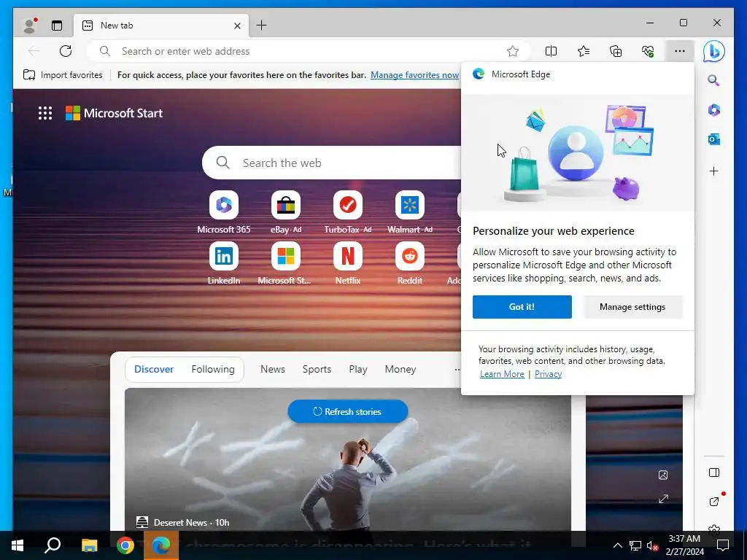This screenshot has width=747, height=560.
Task: Switch to the News tab
Action: tap(273, 369)
